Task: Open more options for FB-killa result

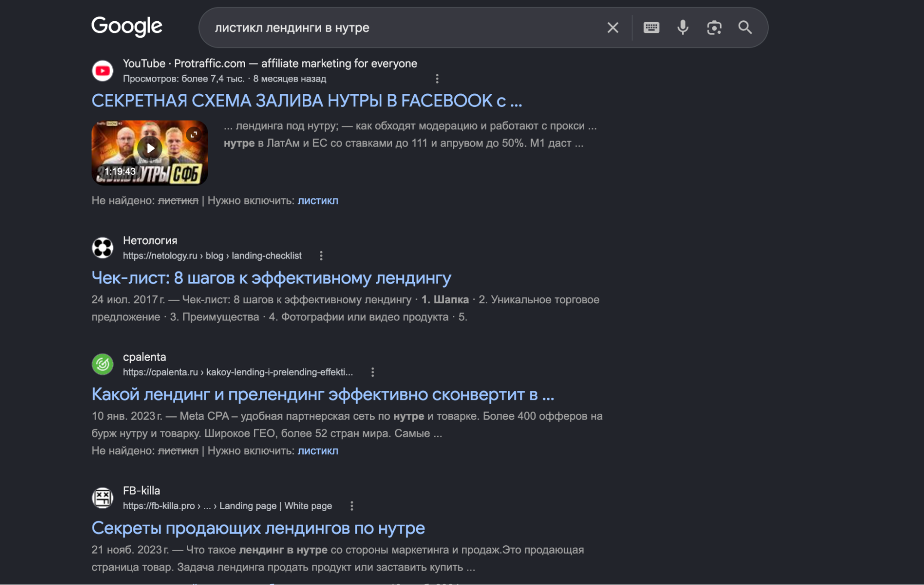Action: (x=352, y=506)
